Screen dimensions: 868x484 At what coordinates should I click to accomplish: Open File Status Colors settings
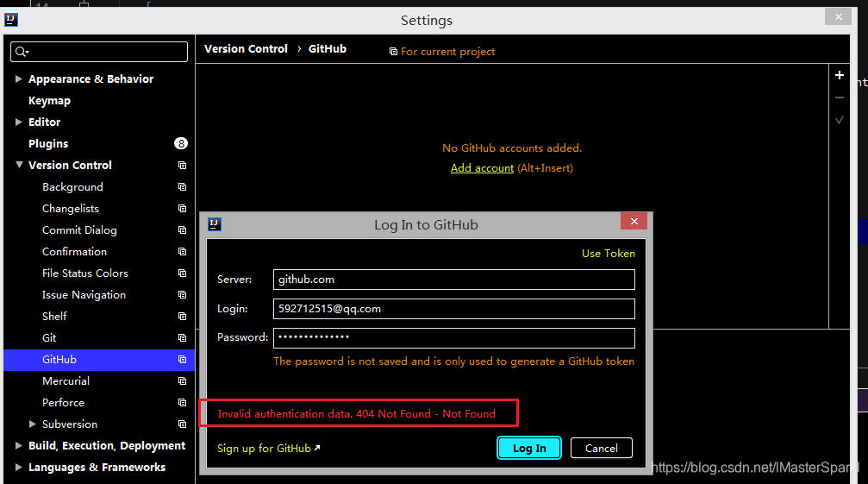(x=84, y=273)
